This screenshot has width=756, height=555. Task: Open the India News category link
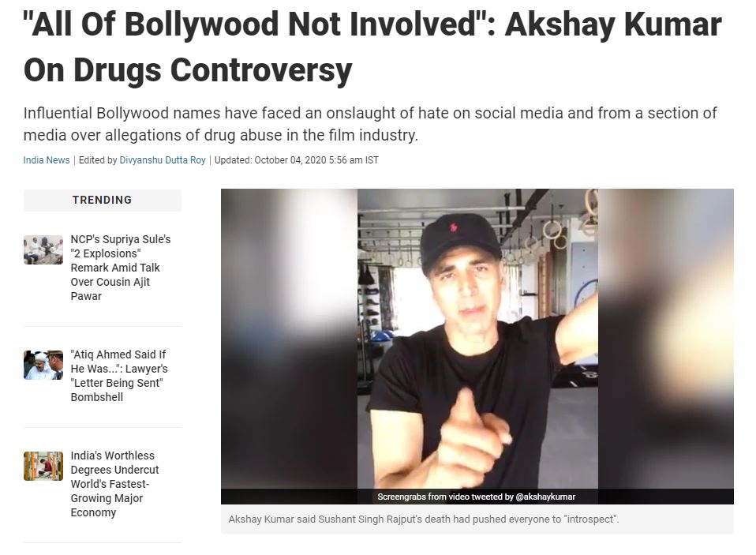pos(47,160)
